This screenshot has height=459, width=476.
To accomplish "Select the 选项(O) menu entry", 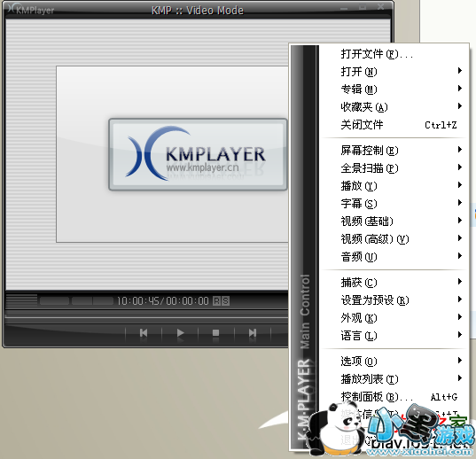I will click(x=394, y=361).
